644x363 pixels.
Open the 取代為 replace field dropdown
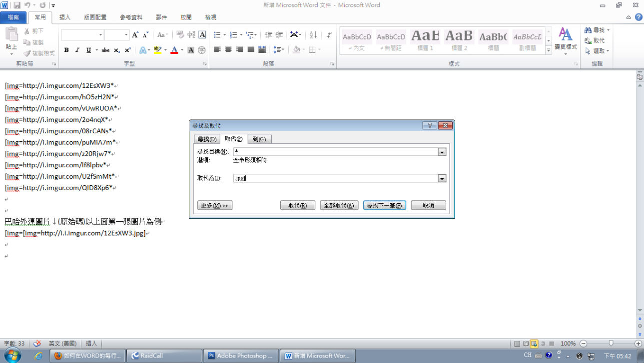[442, 178]
